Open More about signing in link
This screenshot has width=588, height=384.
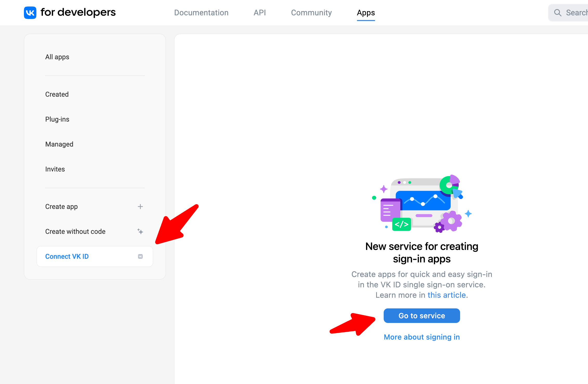(x=422, y=337)
